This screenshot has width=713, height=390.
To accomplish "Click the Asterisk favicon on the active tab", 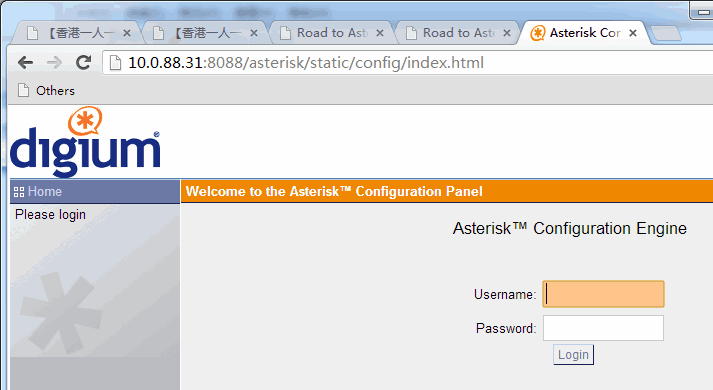I will pos(537,33).
